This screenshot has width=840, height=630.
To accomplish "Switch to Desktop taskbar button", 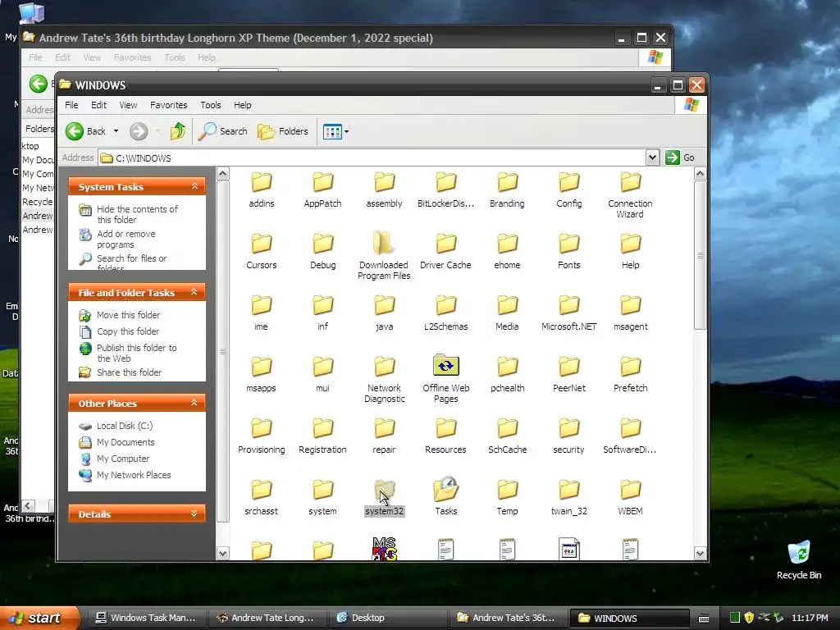I will pos(387,618).
